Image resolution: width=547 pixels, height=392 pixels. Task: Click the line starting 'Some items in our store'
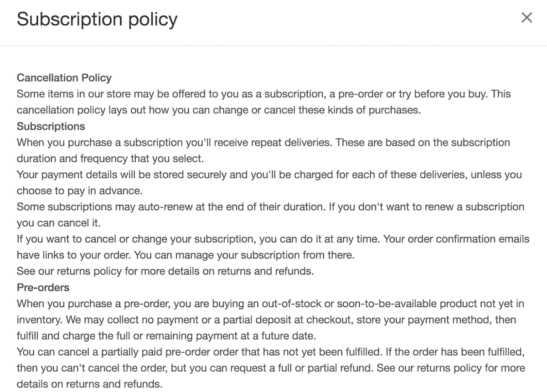coord(263,94)
